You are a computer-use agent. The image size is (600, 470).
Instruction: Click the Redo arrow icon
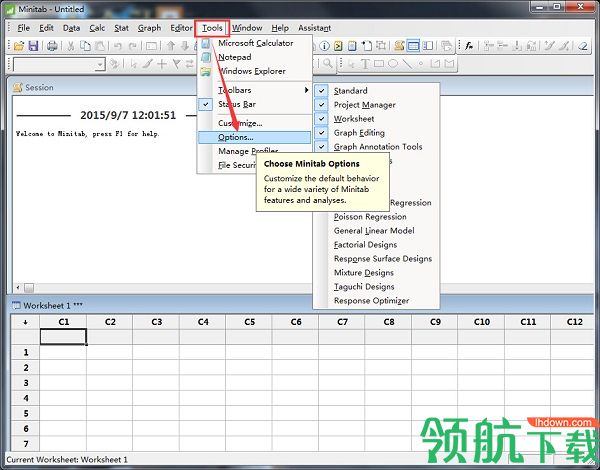[132, 46]
